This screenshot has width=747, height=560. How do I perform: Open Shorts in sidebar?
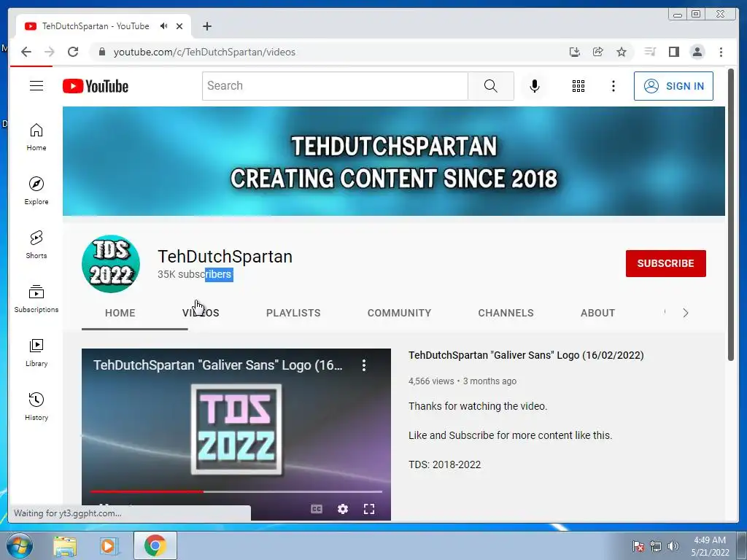[x=36, y=245]
